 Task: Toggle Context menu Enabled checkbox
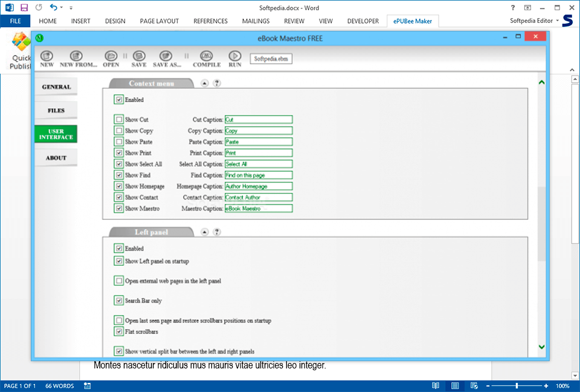tap(119, 100)
